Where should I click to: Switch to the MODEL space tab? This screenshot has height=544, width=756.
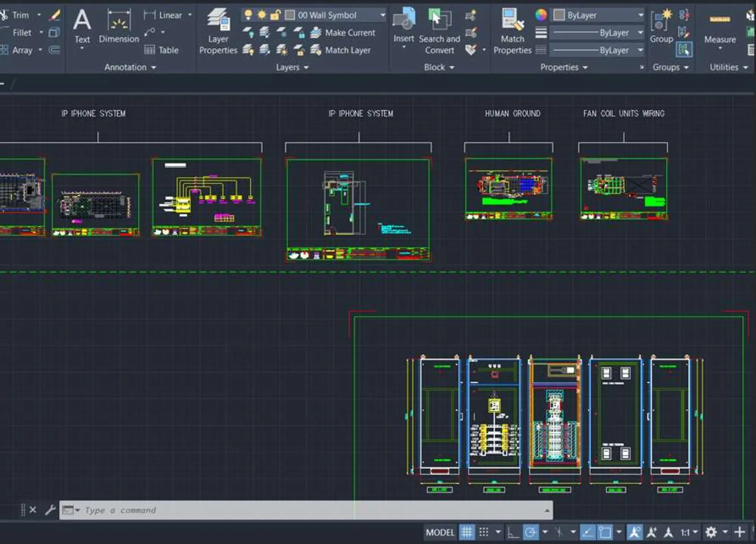click(440, 532)
